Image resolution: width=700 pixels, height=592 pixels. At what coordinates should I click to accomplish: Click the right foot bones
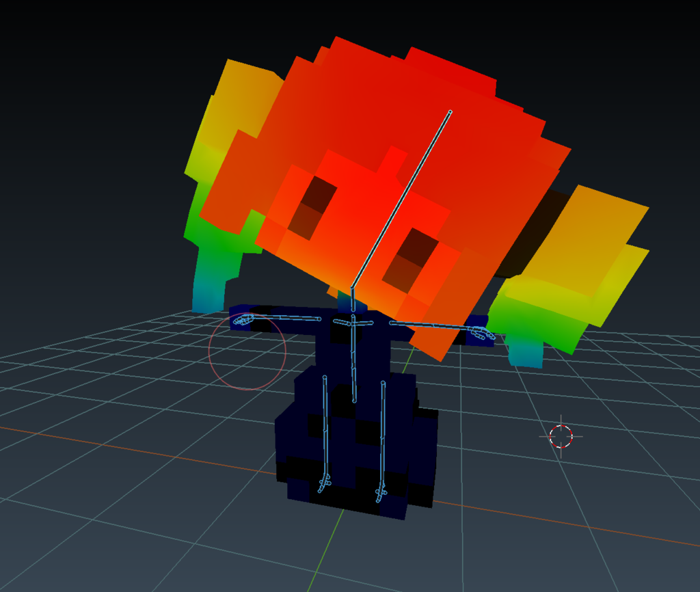tap(381, 495)
